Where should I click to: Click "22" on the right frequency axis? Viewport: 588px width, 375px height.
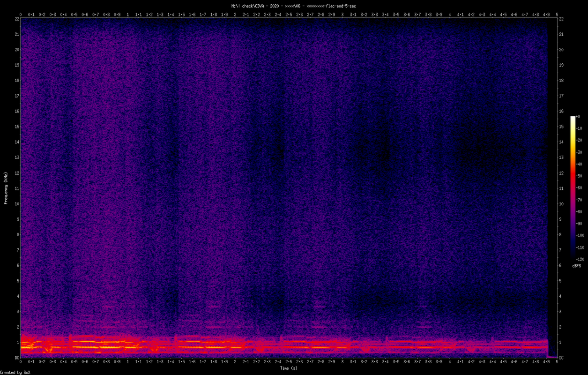click(x=562, y=19)
